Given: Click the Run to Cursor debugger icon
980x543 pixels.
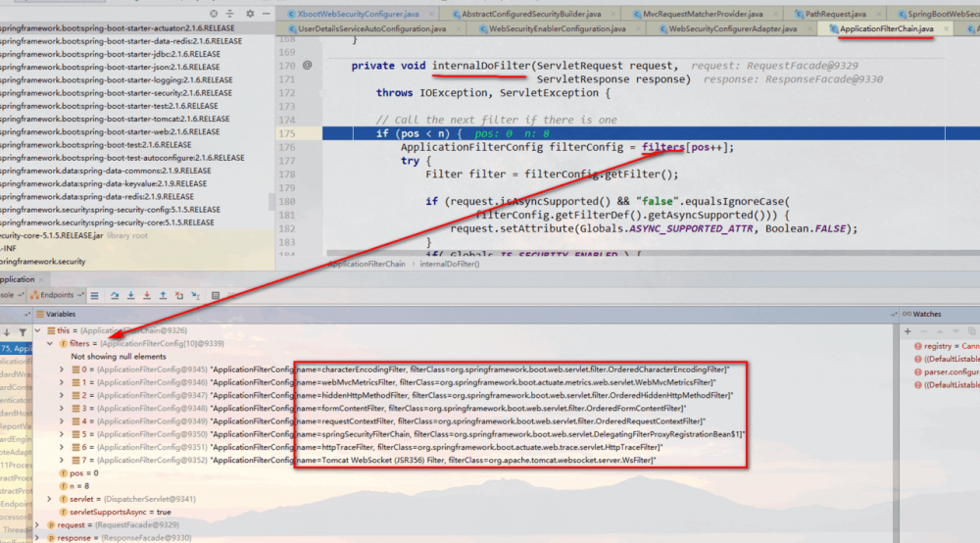Looking at the screenshot, I should [196, 296].
